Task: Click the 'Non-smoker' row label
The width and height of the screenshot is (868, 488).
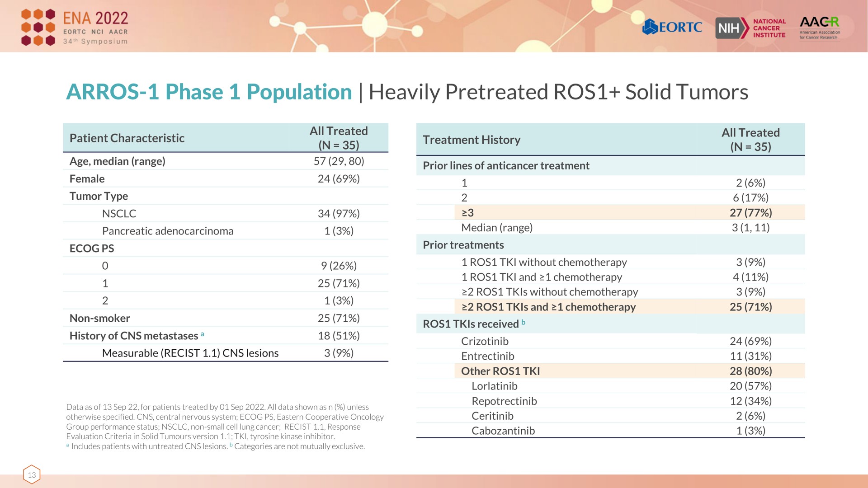Action: click(x=100, y=319)
